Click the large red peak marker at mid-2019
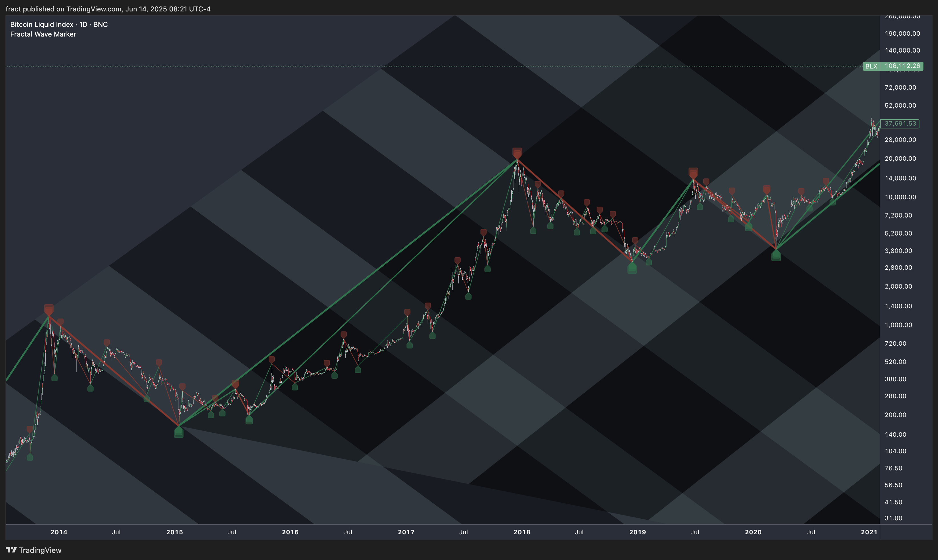 click(693, 173)
